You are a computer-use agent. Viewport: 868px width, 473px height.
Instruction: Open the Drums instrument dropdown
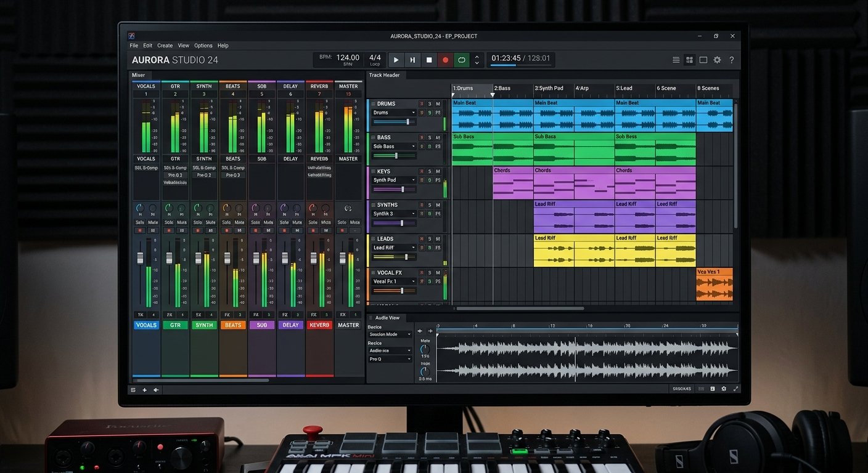pyautogui.click(x=394, y=113)
